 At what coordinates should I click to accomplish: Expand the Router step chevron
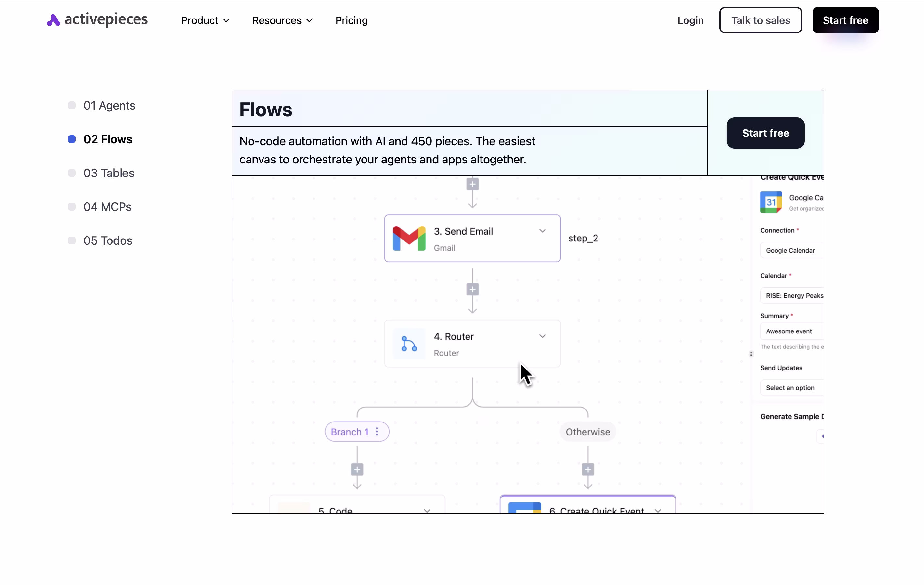(542, 336)
